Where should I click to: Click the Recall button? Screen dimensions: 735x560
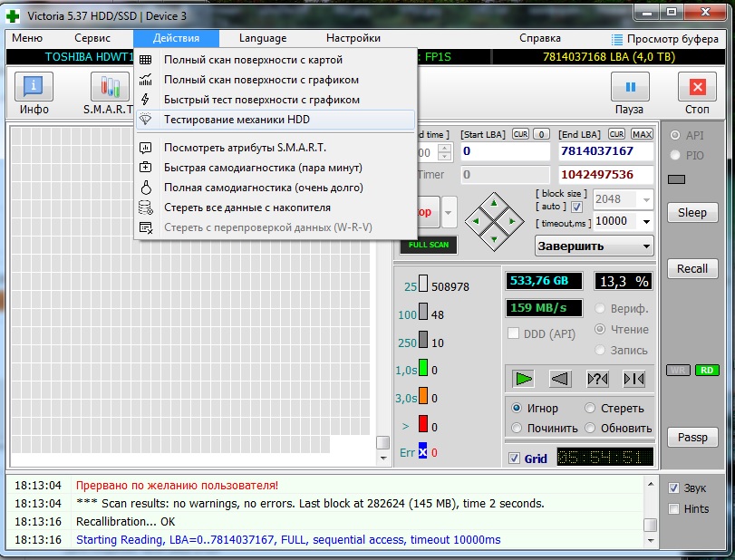pos(691,269)
